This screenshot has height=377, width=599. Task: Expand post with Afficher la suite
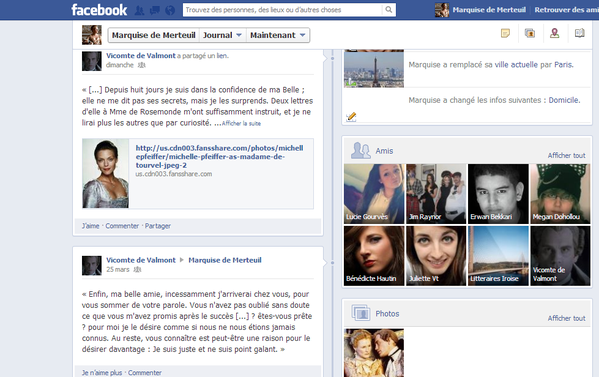point(241,123)
